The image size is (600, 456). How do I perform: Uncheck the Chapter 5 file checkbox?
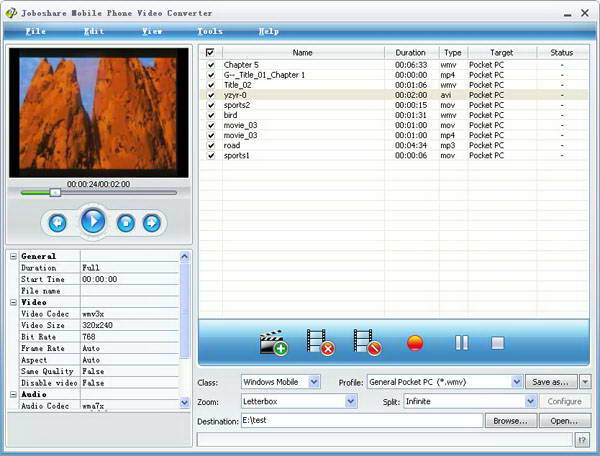210,65
